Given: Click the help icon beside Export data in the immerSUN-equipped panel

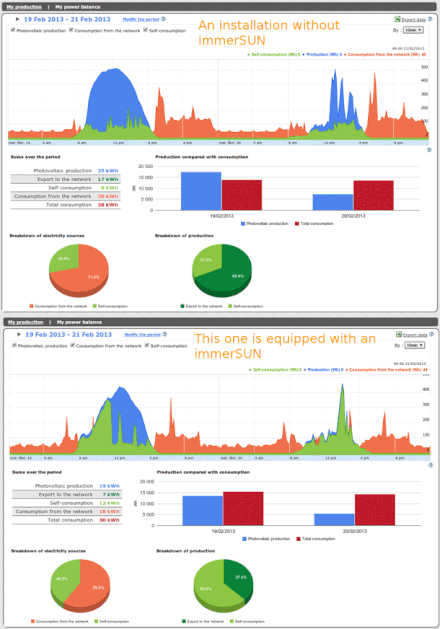Looking at the screenshot, I should tap(432, 334).
